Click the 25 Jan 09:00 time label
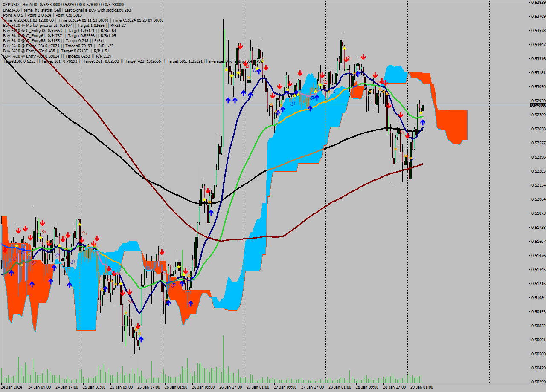Screen dimensions: 546x392 121,387
